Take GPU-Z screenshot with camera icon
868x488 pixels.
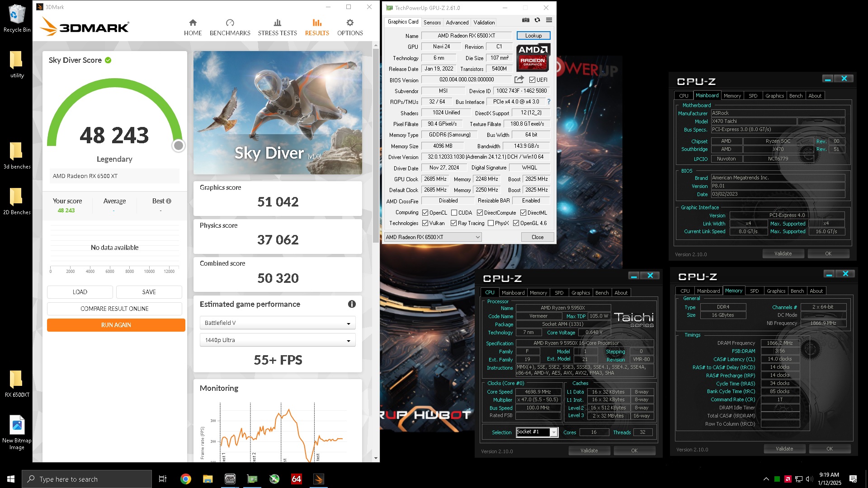pyautogui.click(x=525, y=20)
